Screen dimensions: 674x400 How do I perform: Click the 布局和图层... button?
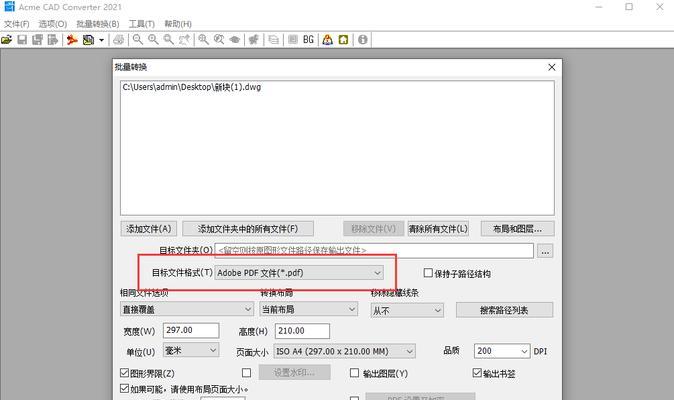coord(518,229)
